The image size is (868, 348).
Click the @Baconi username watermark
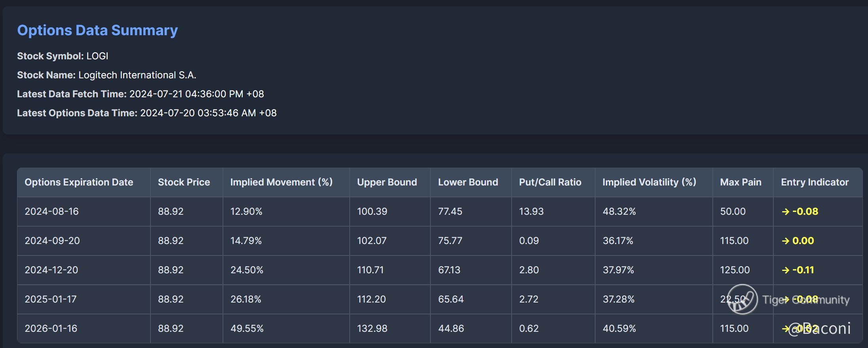(x=820, y=329)
